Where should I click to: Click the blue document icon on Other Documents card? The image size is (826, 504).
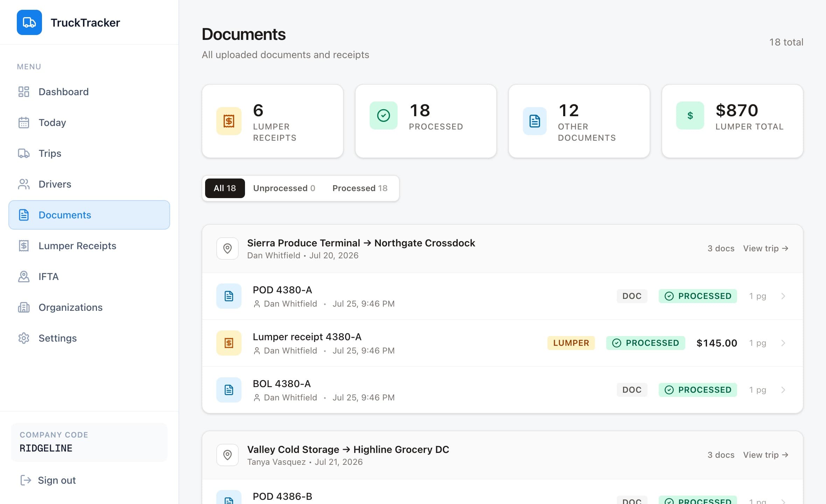pyautogui.click(x=535, y=121)
